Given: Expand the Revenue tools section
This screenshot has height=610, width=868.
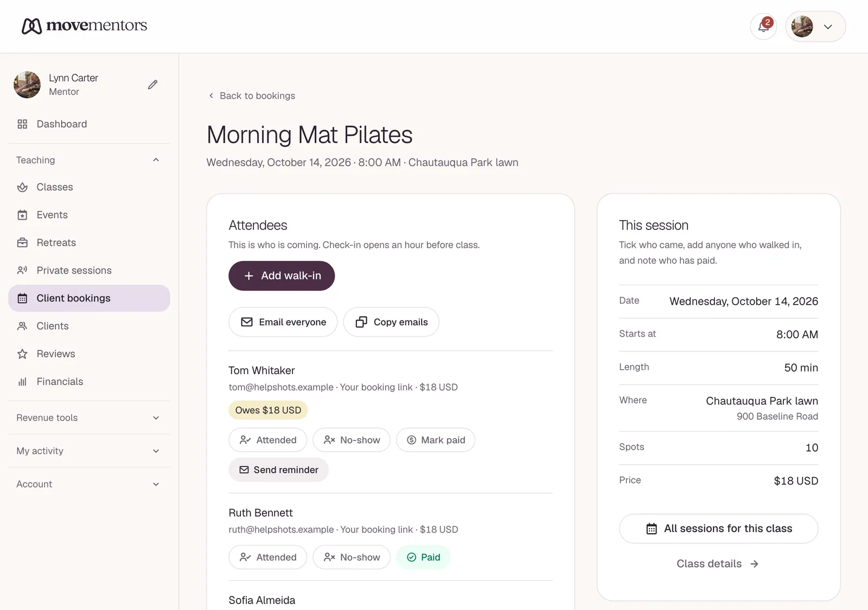Looking at the screenshot, I should (89, 418).
